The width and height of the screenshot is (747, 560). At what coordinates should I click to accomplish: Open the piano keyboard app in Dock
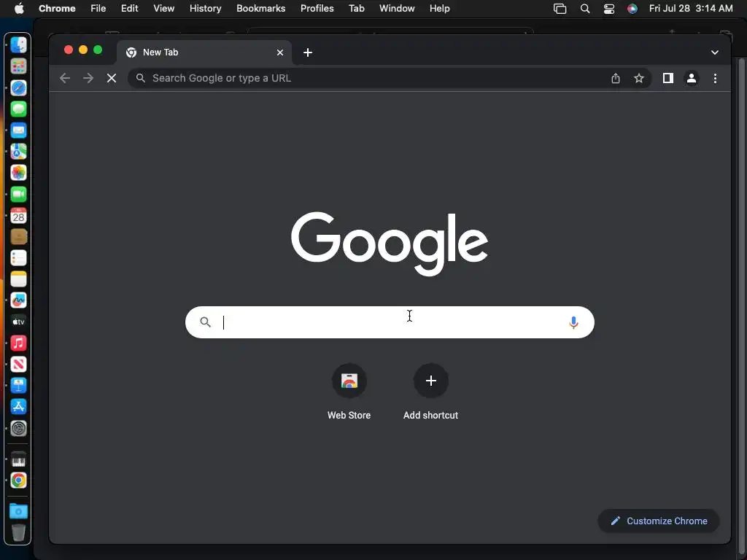[18, 461]
